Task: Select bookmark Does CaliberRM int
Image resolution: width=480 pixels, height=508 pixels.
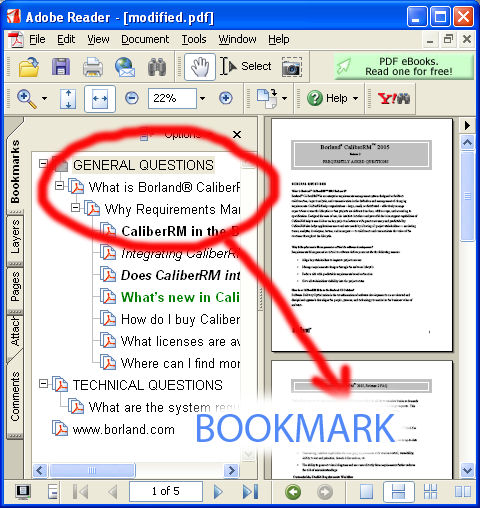Action: [x=180, y=275]
